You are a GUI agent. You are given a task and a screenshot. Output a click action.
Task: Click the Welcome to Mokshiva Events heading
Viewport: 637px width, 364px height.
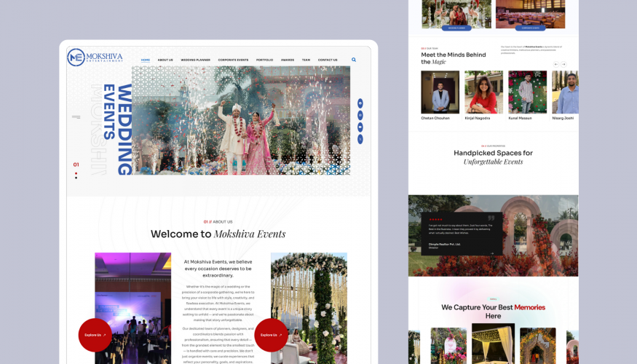click(x=218, y=234)
